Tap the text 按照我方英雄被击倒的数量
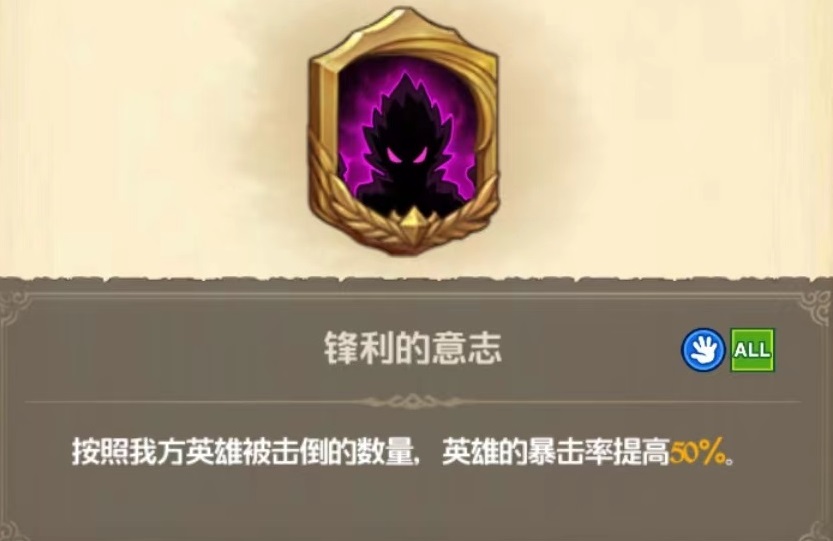 242,452
